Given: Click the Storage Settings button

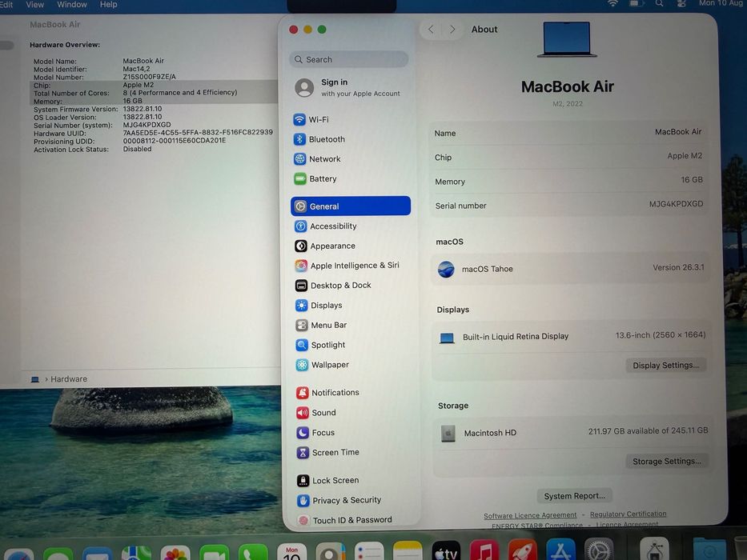Looking at the screenshot, I should tap(666, 461).
